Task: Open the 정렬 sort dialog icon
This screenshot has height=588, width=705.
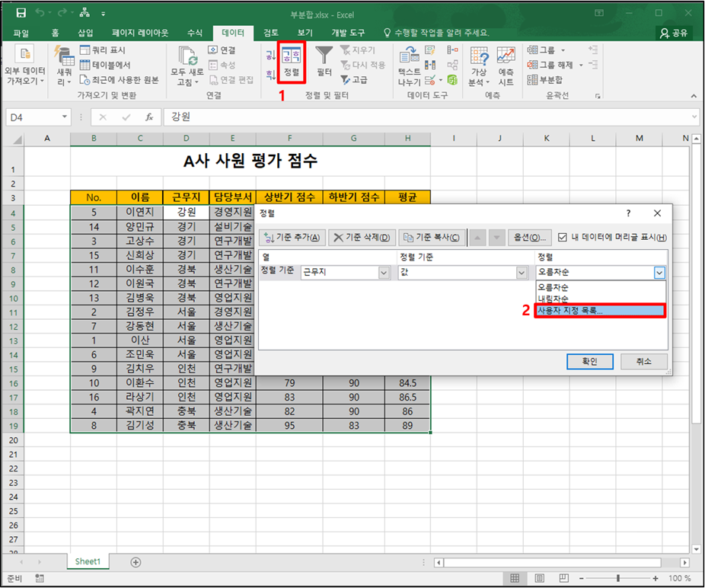Action: click(x=292, y=62)
